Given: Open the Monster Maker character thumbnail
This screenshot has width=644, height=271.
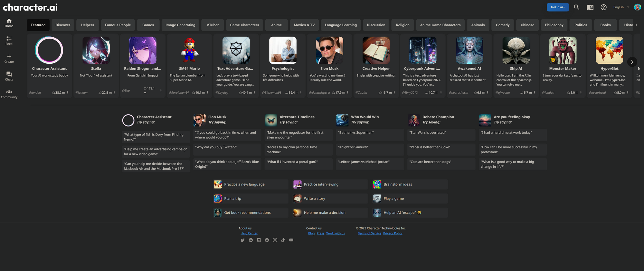Looking at the screenshot, I should 563,50.
